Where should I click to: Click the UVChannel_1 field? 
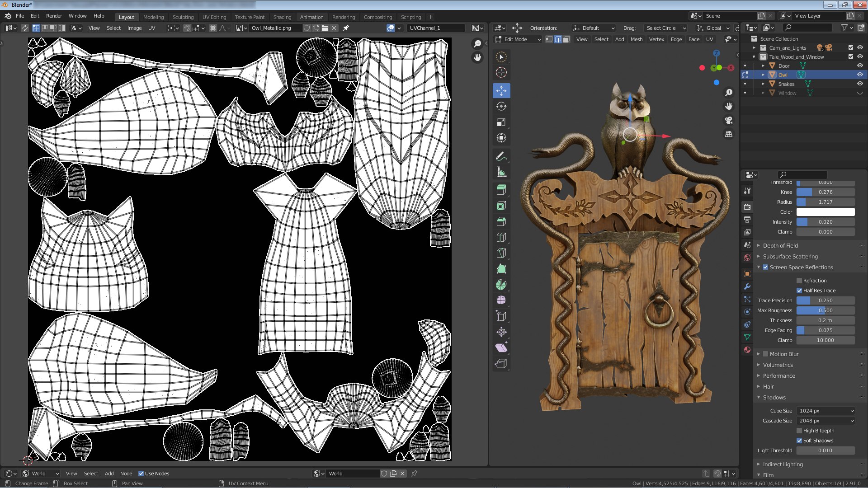(435, 28)
